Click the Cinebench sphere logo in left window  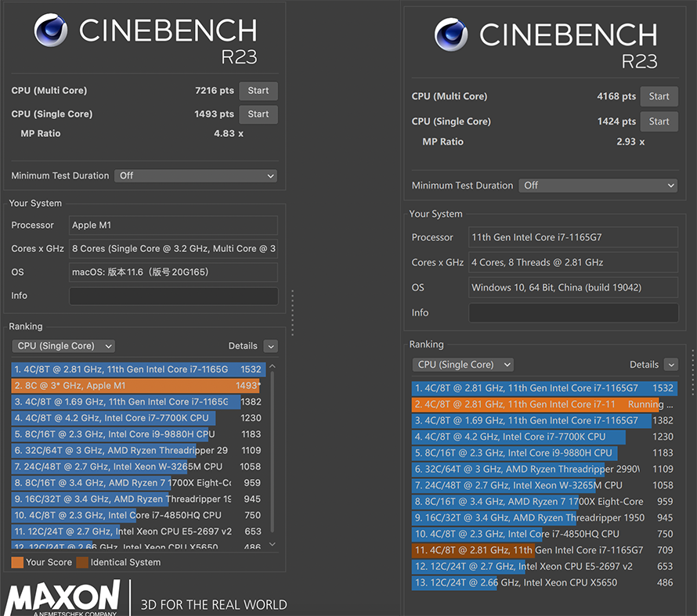[51, 31]
